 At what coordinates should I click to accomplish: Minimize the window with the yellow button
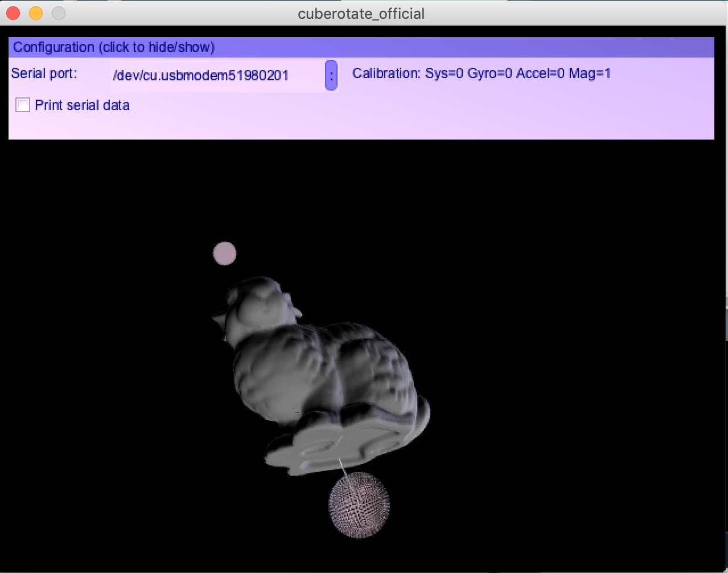[36, 13]
